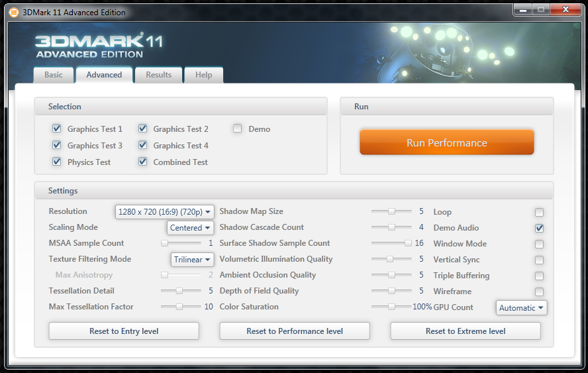The width and height of the screenshot is (588, 373).
Task: Click the Tessellation Detail slider
Action: point(181,291)
